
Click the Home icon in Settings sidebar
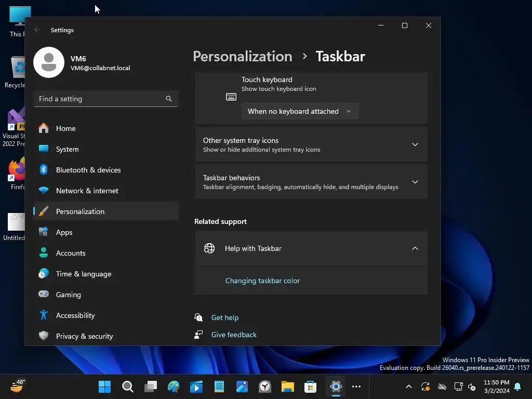pos(44,128)
